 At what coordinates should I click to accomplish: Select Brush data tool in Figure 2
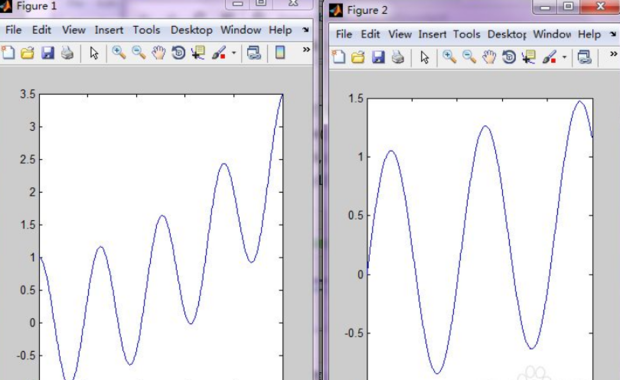point(549,57)
